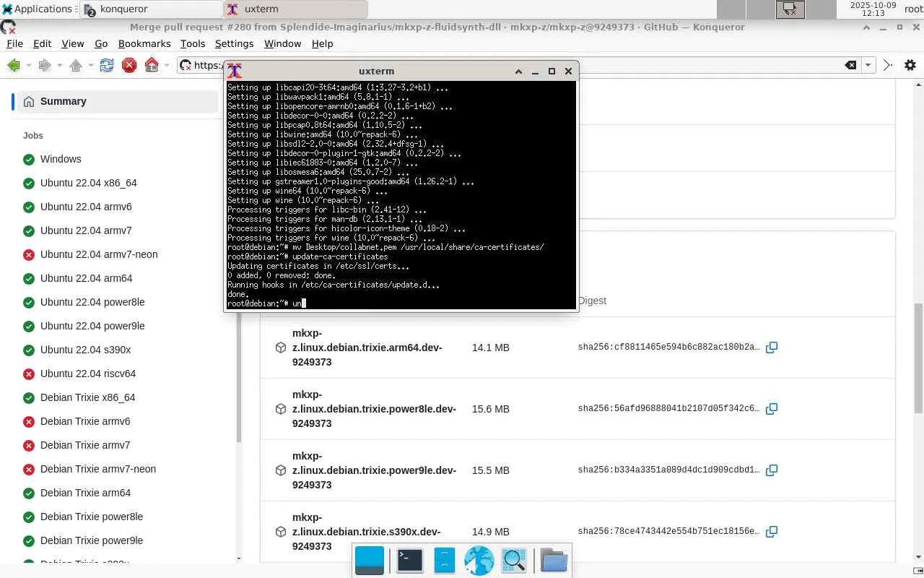Image resolution: width=924 pixels, height=578 pixels.
Task: Download the mkxp-z debian trixie power8le artifact
Action: click(374, 409)
